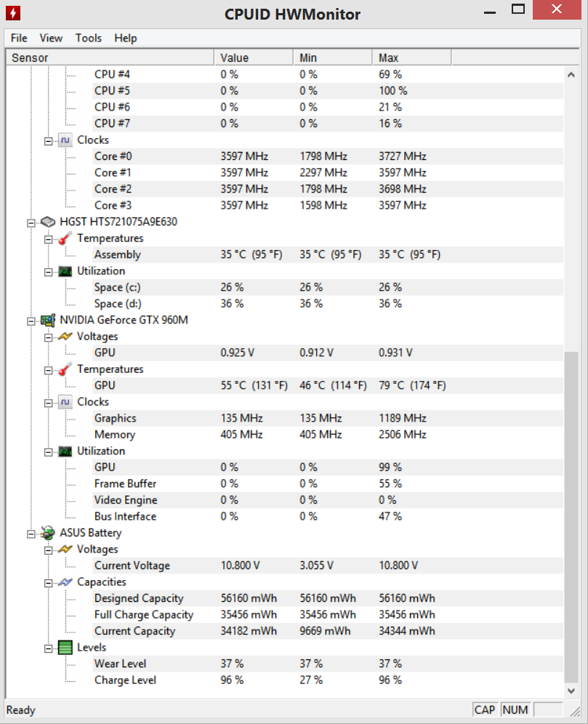Click the Sensor column header
The image size is (588, 724).
coord(110,57)
